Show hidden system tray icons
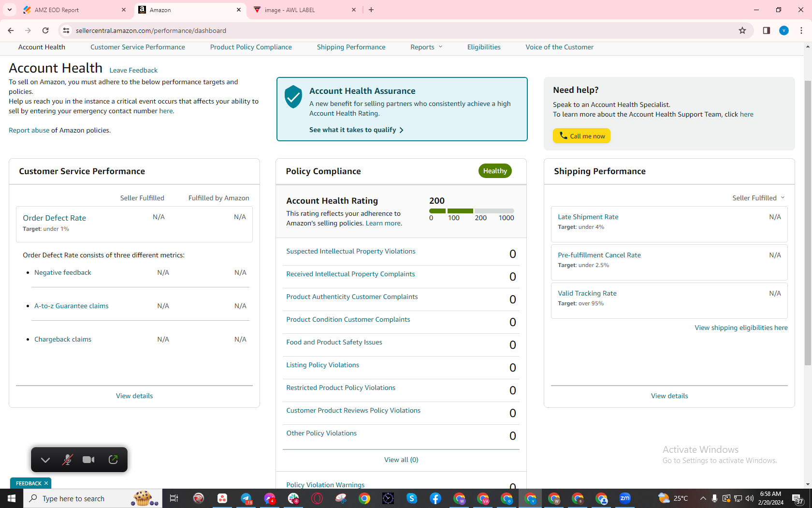 point(703,498)
